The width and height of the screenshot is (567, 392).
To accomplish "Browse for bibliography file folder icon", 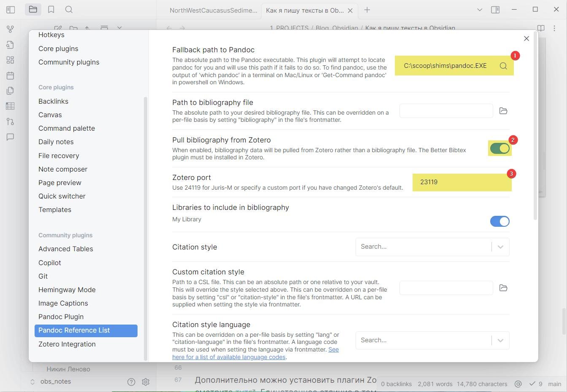I will pos(503,111).
